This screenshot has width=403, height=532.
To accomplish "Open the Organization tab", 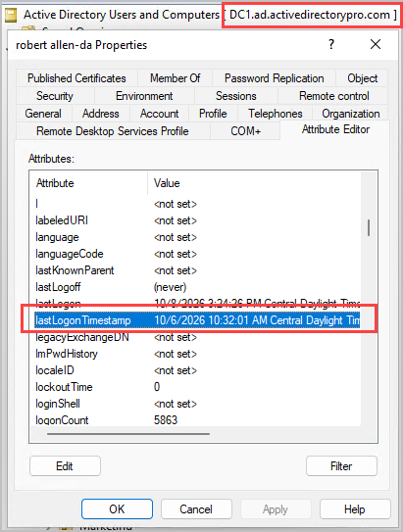I will [351, 114].
